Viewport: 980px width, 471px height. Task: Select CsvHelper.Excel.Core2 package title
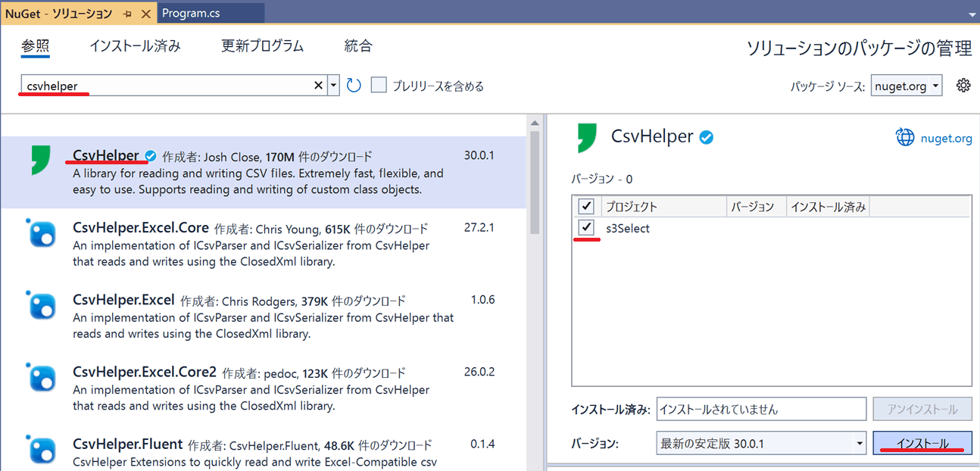coord(145,371)
